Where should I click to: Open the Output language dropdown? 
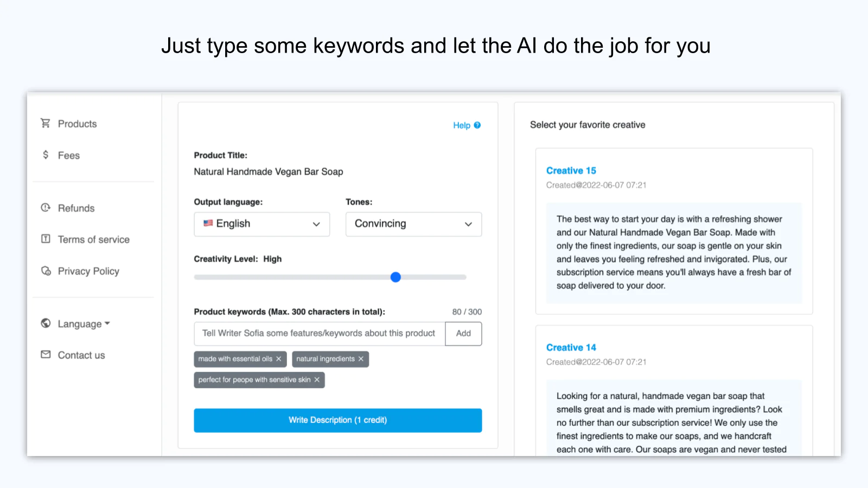click(x=261, y=224)
